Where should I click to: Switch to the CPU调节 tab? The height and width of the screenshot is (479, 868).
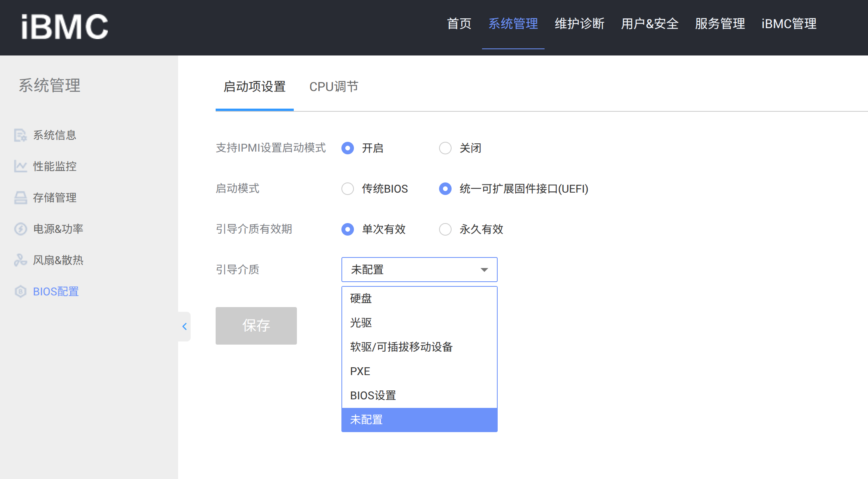click(334, 86)
